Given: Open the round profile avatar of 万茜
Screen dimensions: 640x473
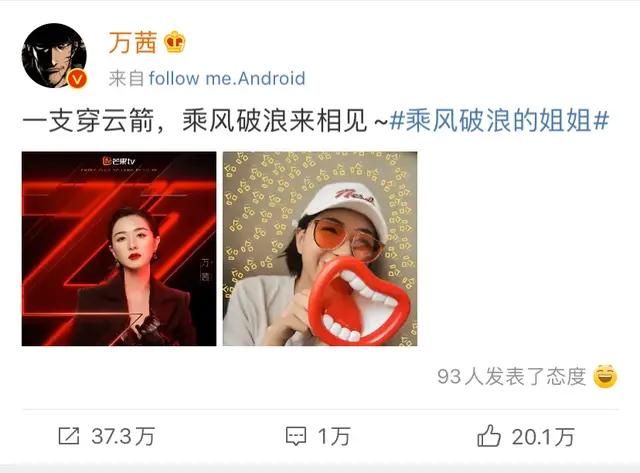Looking at the screenshot, I should click(54, 56).
